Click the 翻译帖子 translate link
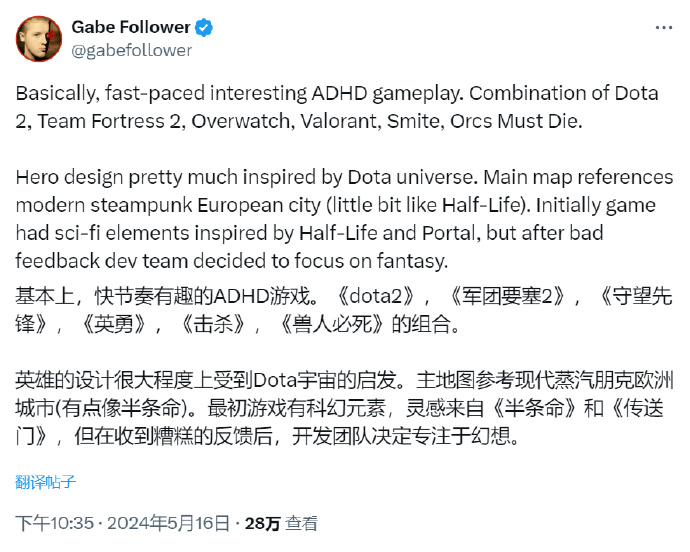Viewport: 690px width, 552px height. [x=45, y=481]
